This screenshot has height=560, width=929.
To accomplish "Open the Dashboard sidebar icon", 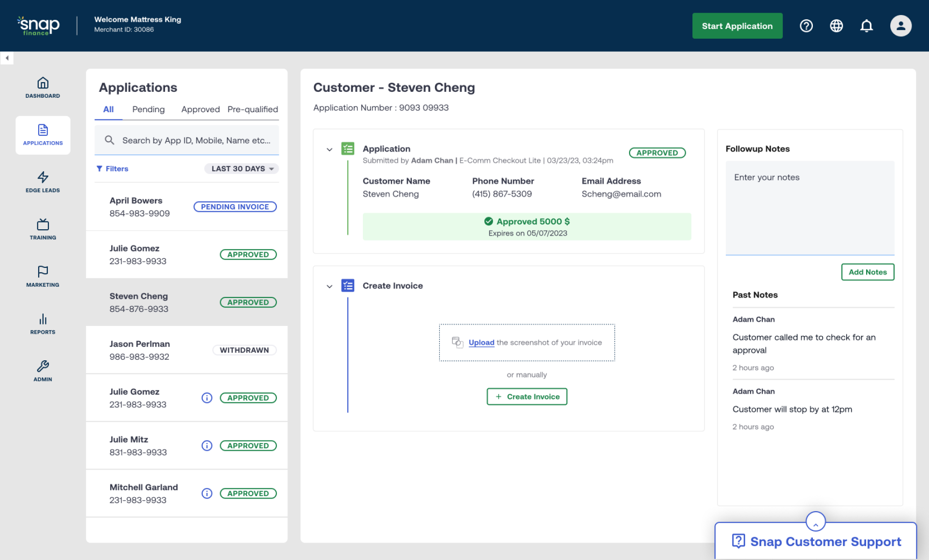I will 43,83.
